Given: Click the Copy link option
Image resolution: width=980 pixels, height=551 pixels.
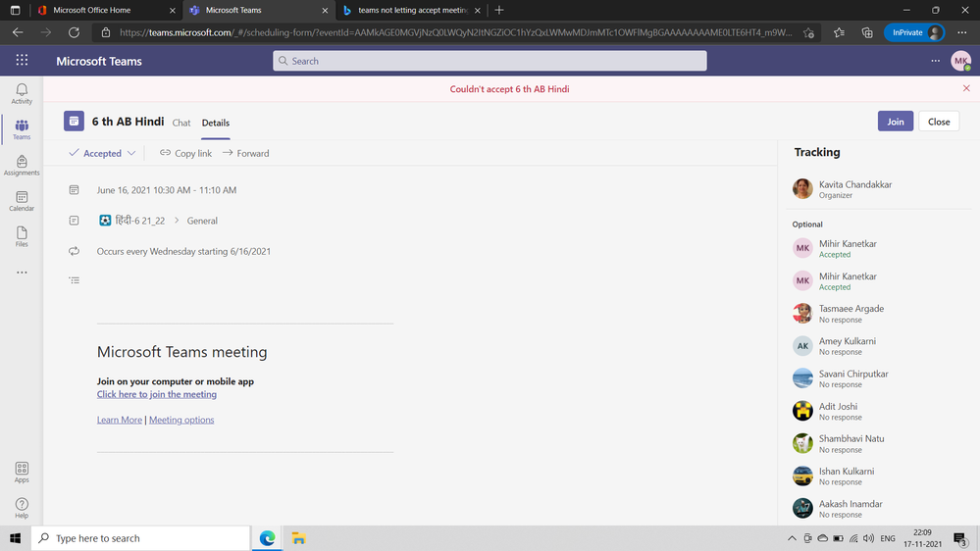Looking at the screenshot, I should (x=185, y=153).
